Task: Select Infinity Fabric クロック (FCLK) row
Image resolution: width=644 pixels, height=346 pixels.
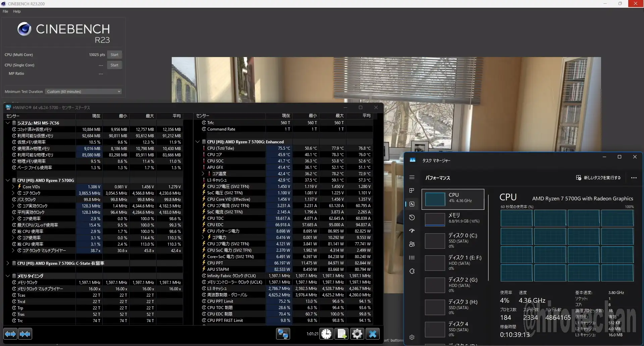Action: [x=284, y=276]
